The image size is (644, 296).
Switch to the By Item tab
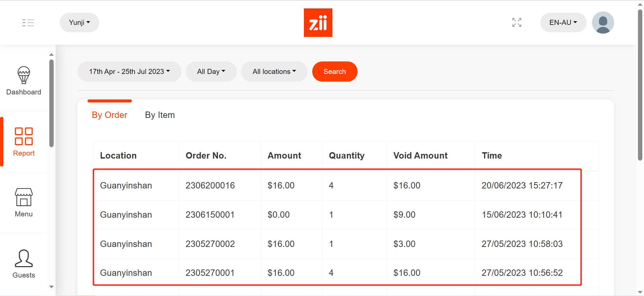[160, 115]
